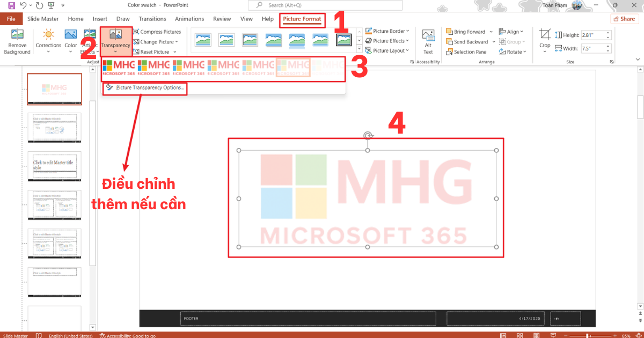644x338 pixels.
Task: Click the Remove Background button
Action: pos(17,41)
